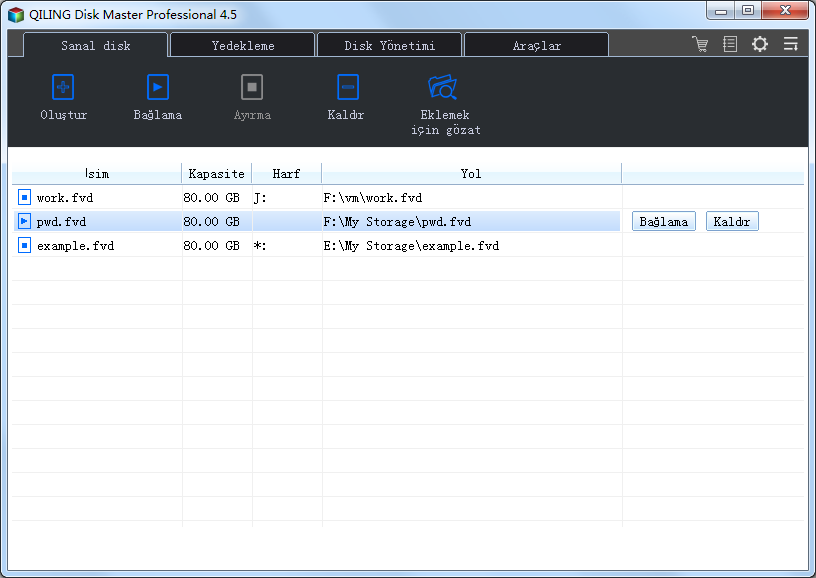Open the shopping cart icon
Image resolution: width=816 pixels, height=578 pixels.
(x=700, y=44)
